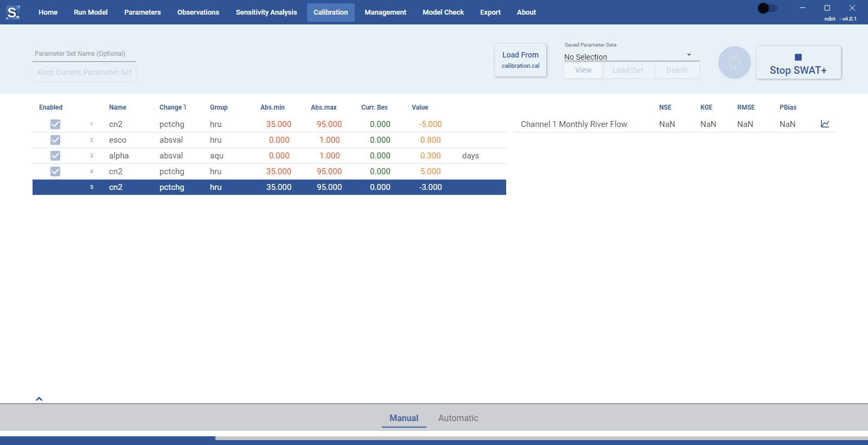Open the SWAT+ toolbox logo icon

[x=13, y=12]
